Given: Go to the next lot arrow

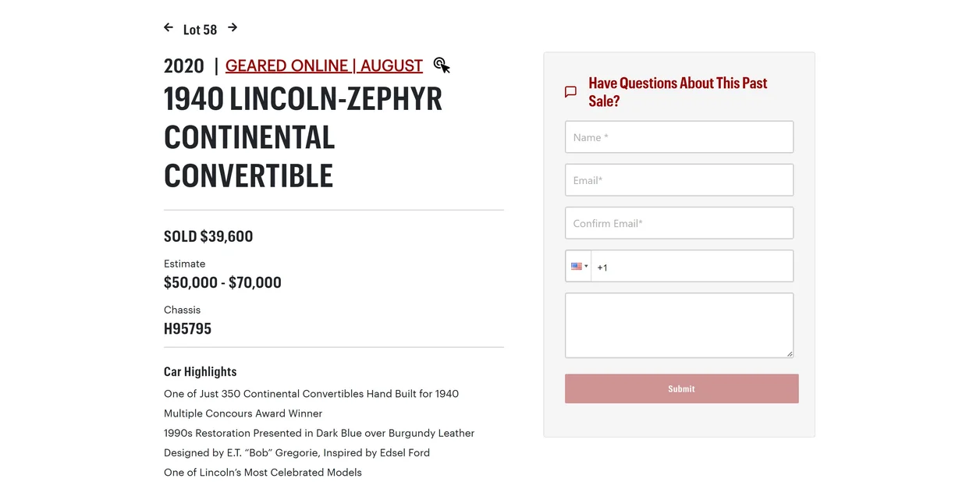Looking at the screenshot, I should [233, 28].
